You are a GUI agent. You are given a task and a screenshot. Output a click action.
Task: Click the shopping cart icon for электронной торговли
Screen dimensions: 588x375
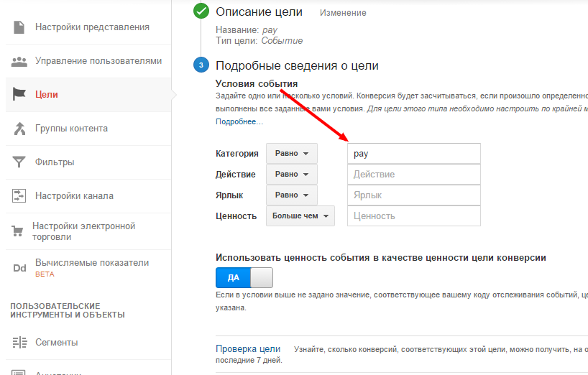pos(18,231)
